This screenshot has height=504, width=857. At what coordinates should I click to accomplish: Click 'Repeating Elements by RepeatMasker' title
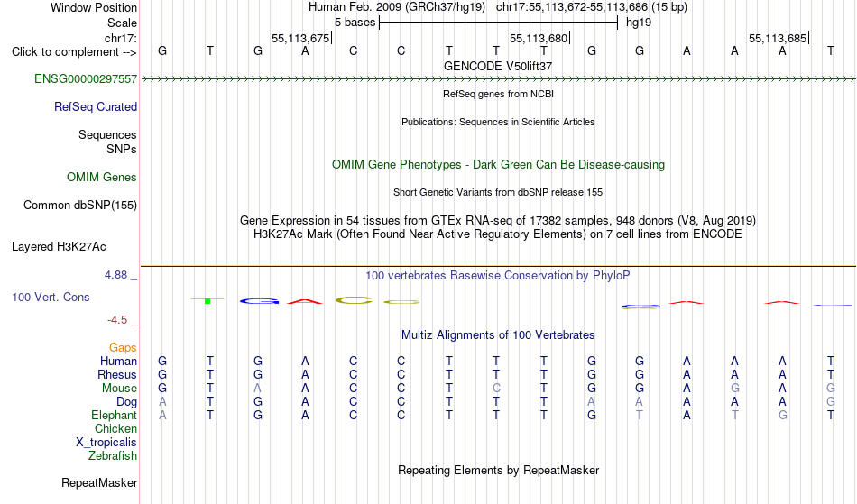tap(499, 471)
